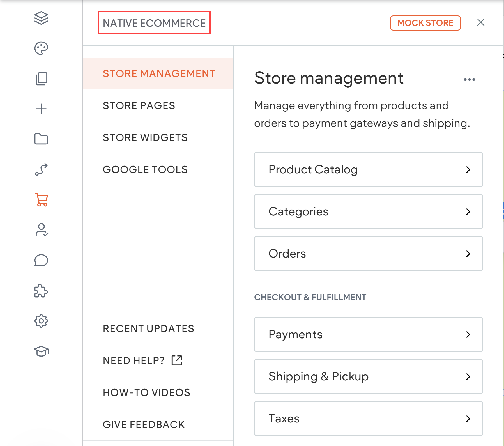Expand the Product Catalog row
504x446 pixels.
pos(368,169)
